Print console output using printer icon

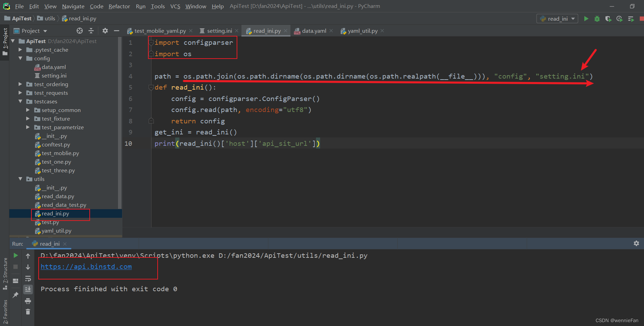click(x=28, y=300)
